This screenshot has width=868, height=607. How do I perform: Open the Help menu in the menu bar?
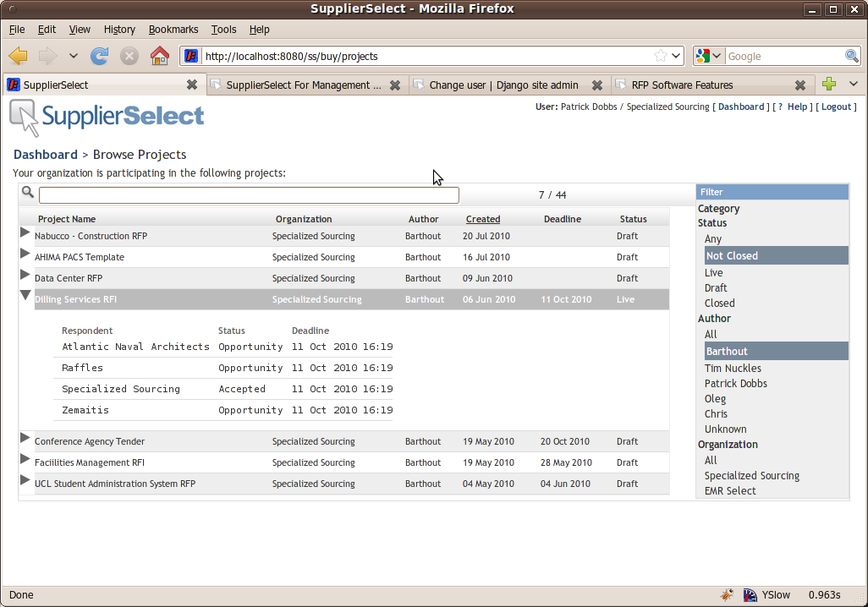click(x=259, y=30)
